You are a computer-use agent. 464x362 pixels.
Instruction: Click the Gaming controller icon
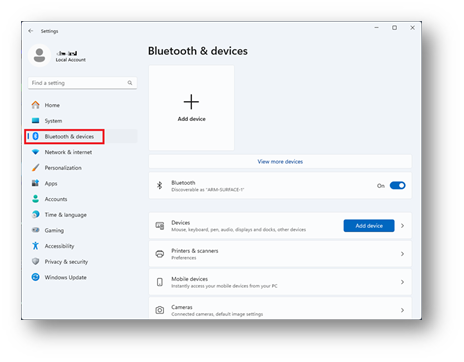click(35, 230)
